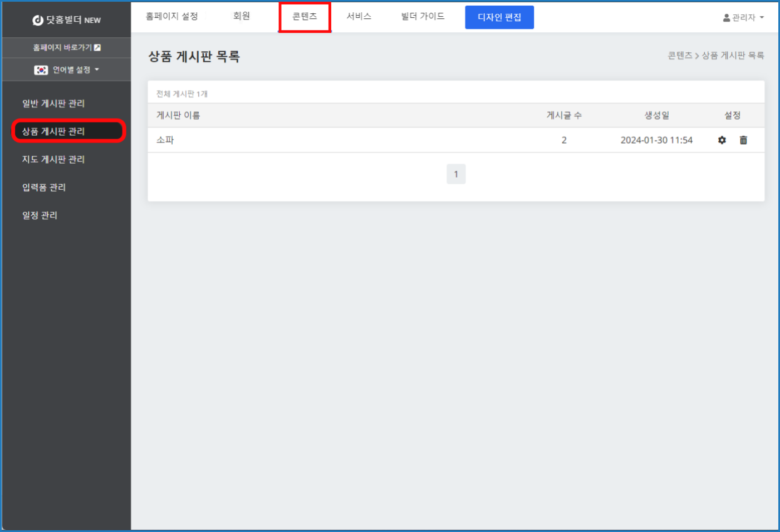Go to 입력폼 관리 in sidebar
The width and height of the screenshot is (780, 532).
44,188
